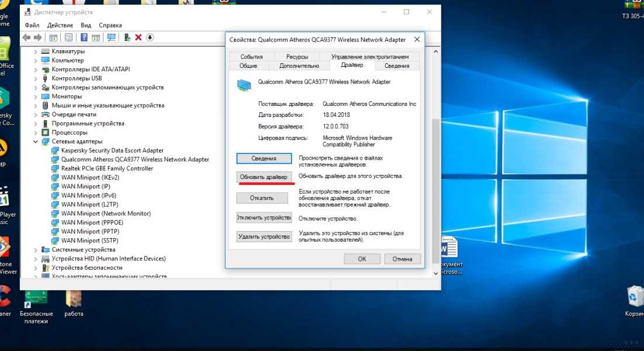Click the Удалить устройство button

(264, 237)
